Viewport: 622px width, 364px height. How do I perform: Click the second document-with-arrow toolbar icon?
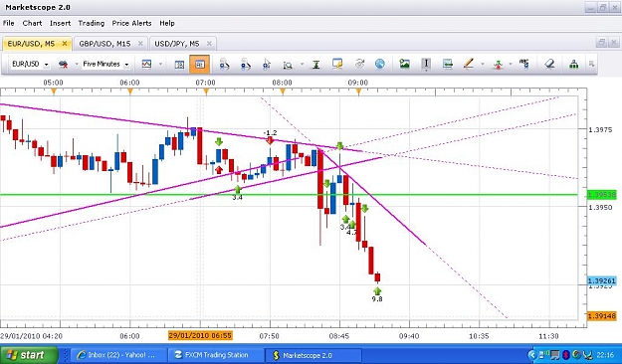click(245, 64)
